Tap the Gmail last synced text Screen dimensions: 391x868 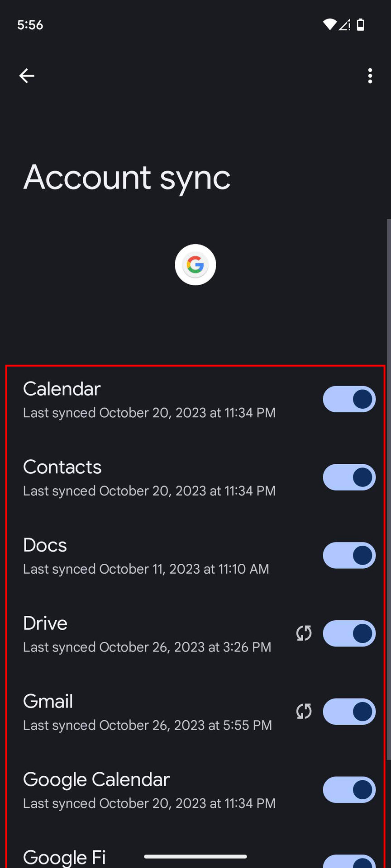click(x=148, y=725)
